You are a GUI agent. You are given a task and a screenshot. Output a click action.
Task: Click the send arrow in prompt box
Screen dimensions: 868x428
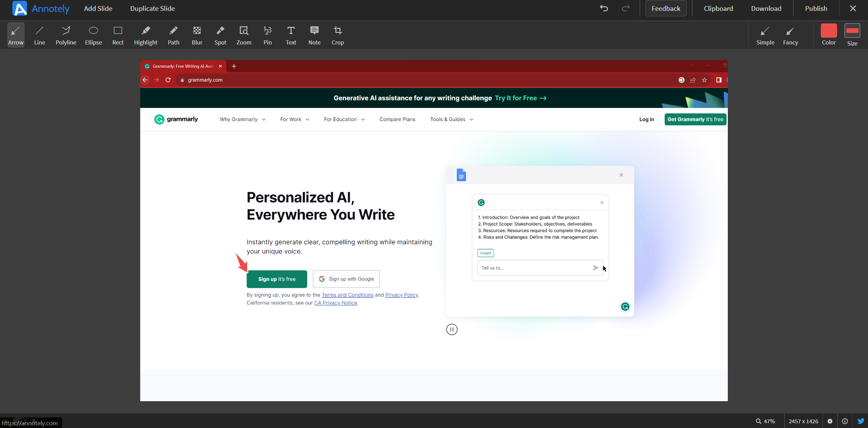pos(595,268)
